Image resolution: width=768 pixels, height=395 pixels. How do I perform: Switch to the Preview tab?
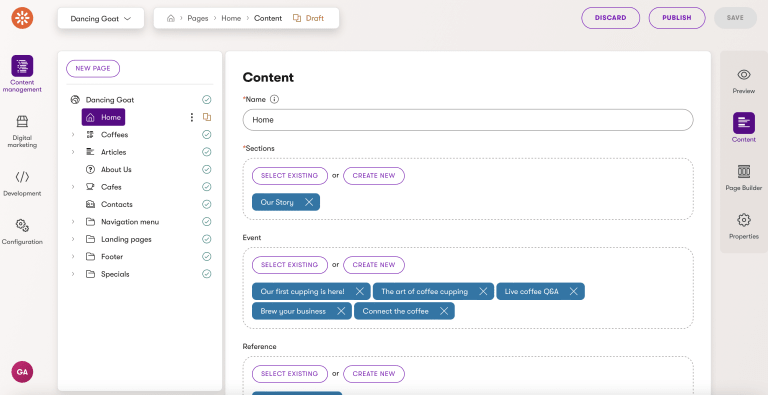[744, 81]
